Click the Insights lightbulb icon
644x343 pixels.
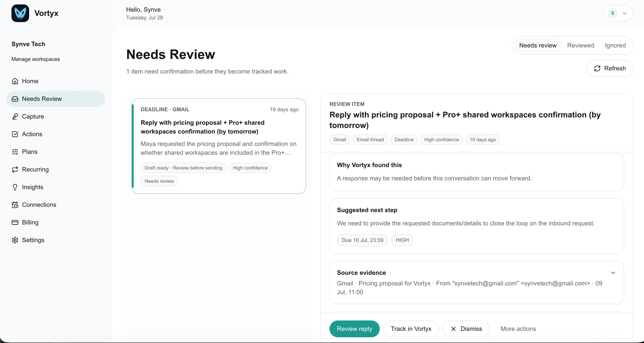(15, 187)
